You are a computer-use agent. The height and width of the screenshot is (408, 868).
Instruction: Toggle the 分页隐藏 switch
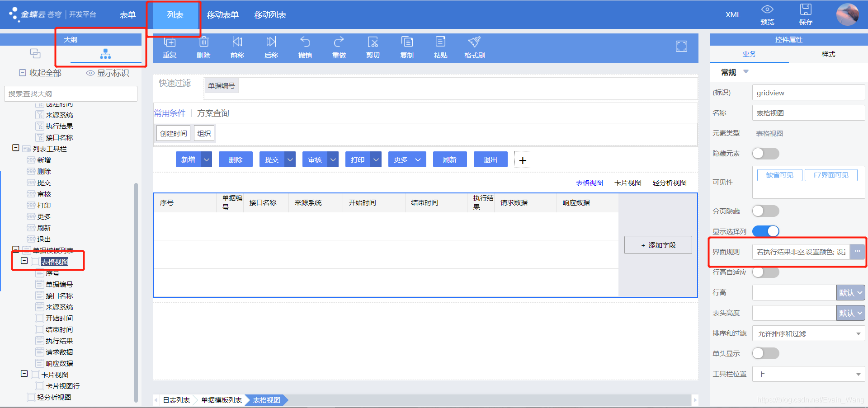(x=765, y=211)
